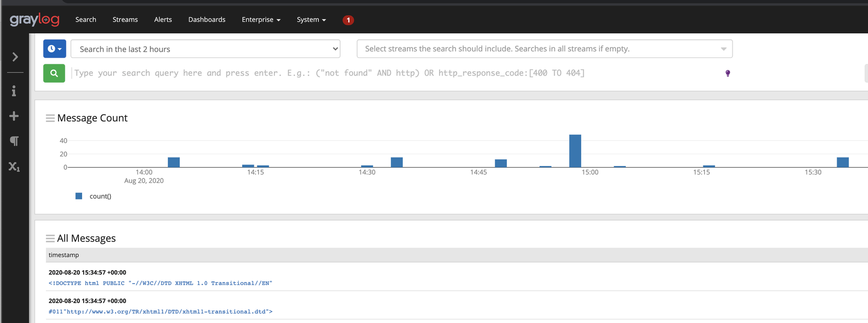The width and height of the screenshot is (868, 323).
Task: Go to the Streams page
Action: pos(125,19)
